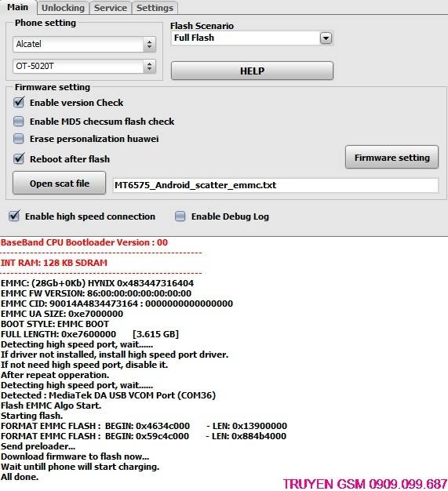Click Wait untill phone will start charging line
This screenshot has height=491, width=448.
[x=80, y=467]
